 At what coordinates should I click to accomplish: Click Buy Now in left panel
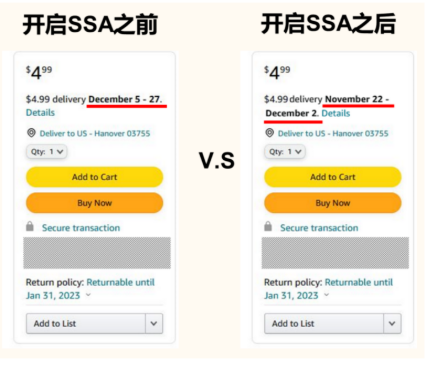[94, 203]
